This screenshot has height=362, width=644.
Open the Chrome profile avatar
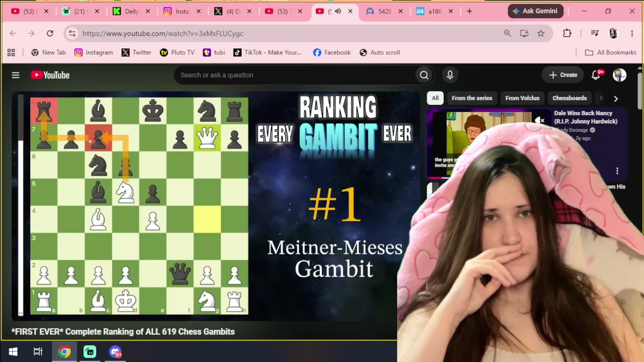613,33
